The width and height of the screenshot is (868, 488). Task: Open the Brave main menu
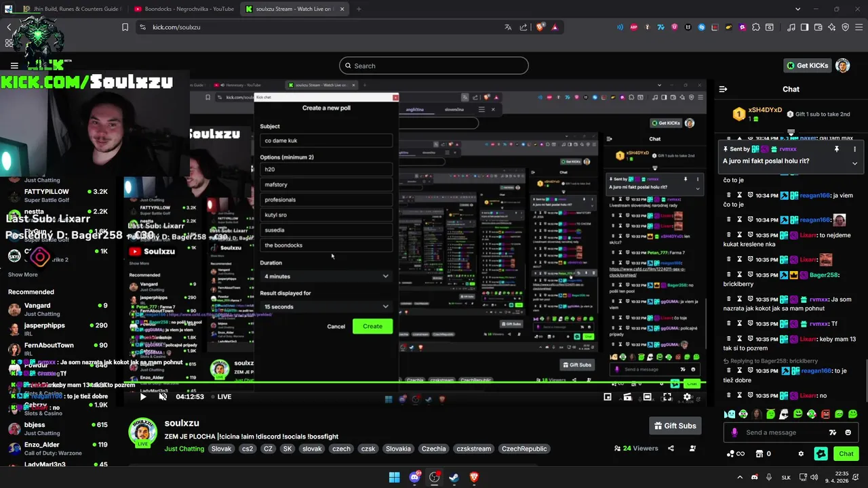(859, 27)
